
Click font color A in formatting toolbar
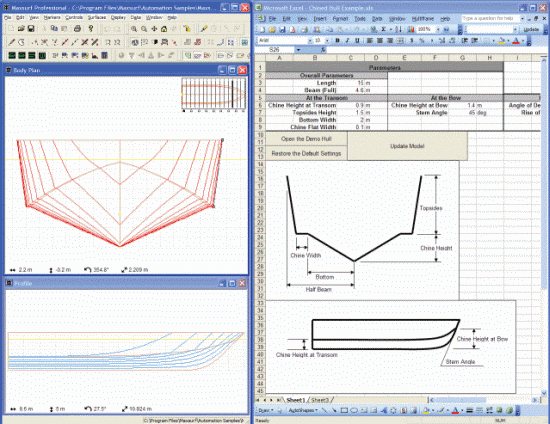click(516, 41)
